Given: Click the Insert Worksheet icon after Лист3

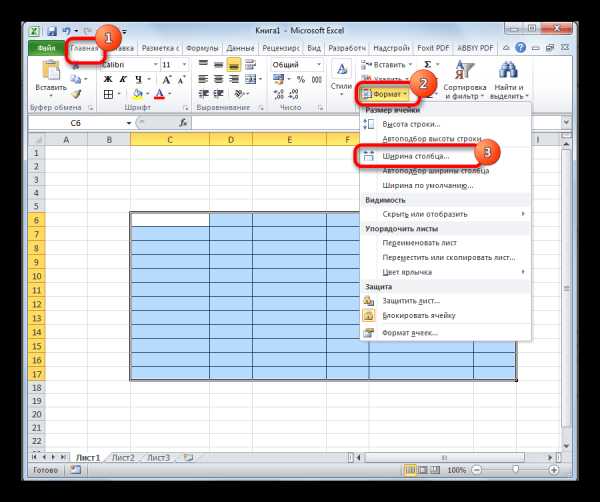Looking at the screenshot, I should (188, 457).
